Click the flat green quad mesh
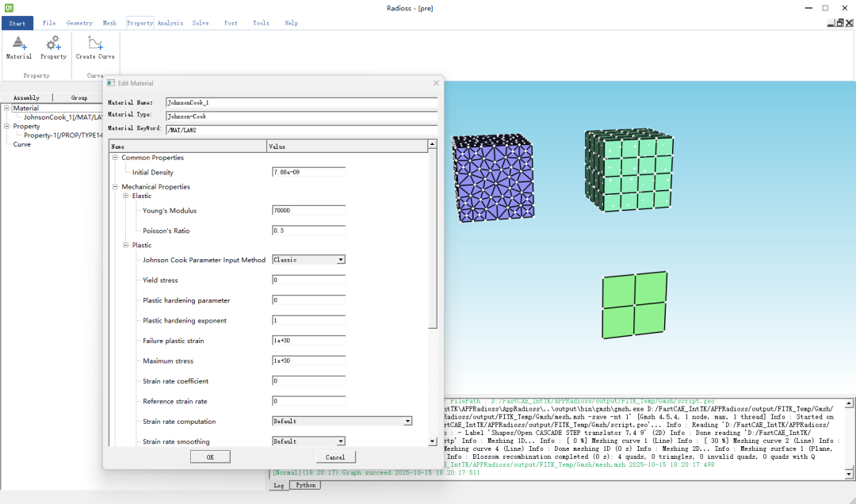Image resolution: width=856 pixels, height=504 pixels. pos(634,304)
